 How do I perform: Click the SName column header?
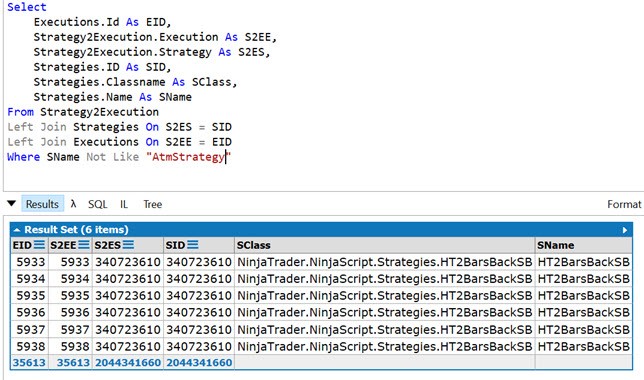coord(583,245)
